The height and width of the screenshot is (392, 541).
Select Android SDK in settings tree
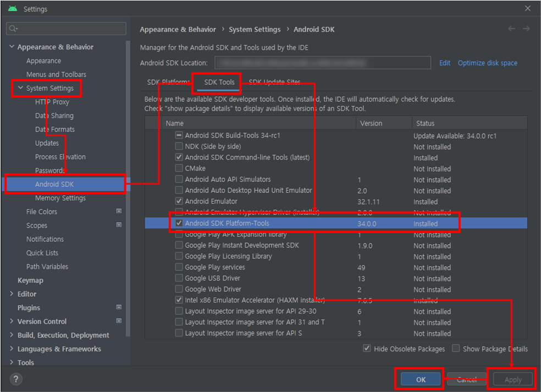pos(65,184)
